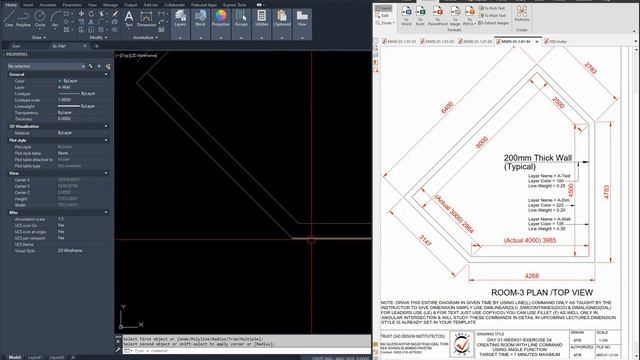The height and width of the screenshot is (360, 640).
Task: Click the Portfolio create icon
Action: (522, 13)
